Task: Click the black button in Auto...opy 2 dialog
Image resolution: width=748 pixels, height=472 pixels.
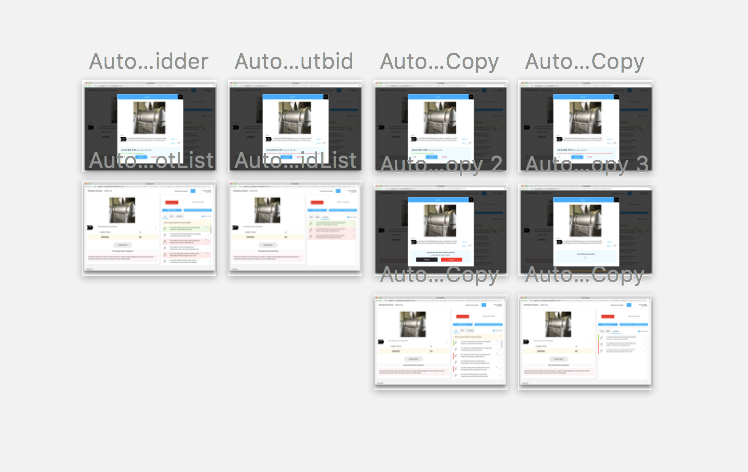Action: [426, 260]
